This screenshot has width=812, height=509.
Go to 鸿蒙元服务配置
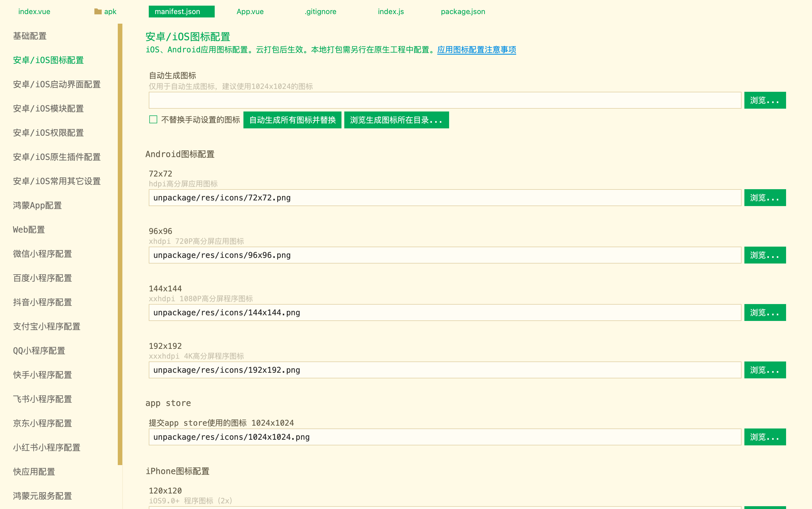(x=43, y=496)
